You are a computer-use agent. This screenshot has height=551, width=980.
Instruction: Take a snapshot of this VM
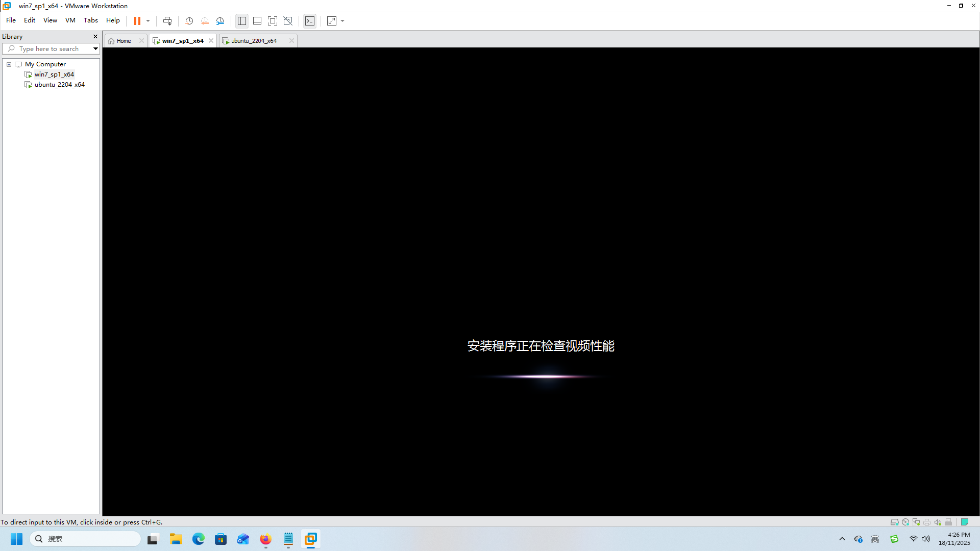coord(189,21)
